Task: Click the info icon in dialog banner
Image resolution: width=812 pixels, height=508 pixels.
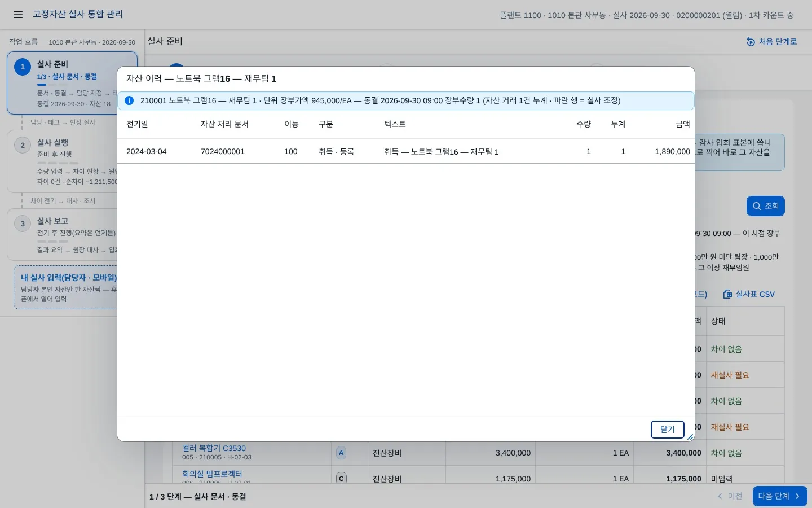Action: tap(129, 100)
